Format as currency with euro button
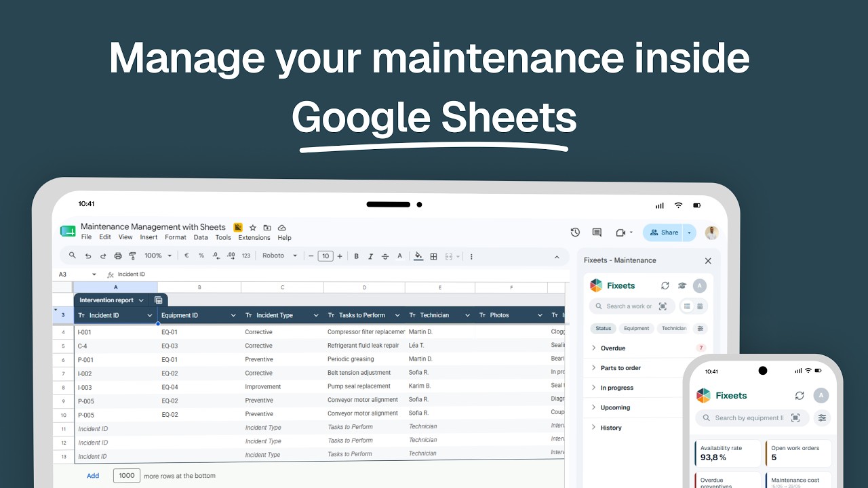Viewport: 868px width, 488px height. [x=186, y=256]
